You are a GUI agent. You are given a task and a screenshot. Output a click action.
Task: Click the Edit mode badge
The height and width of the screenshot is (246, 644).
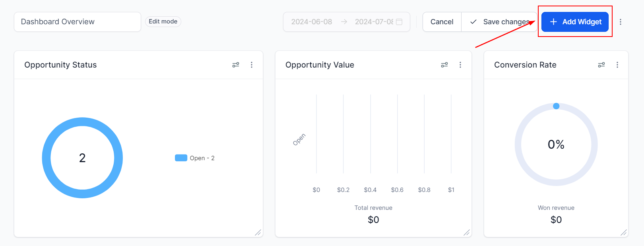(163, 21)
